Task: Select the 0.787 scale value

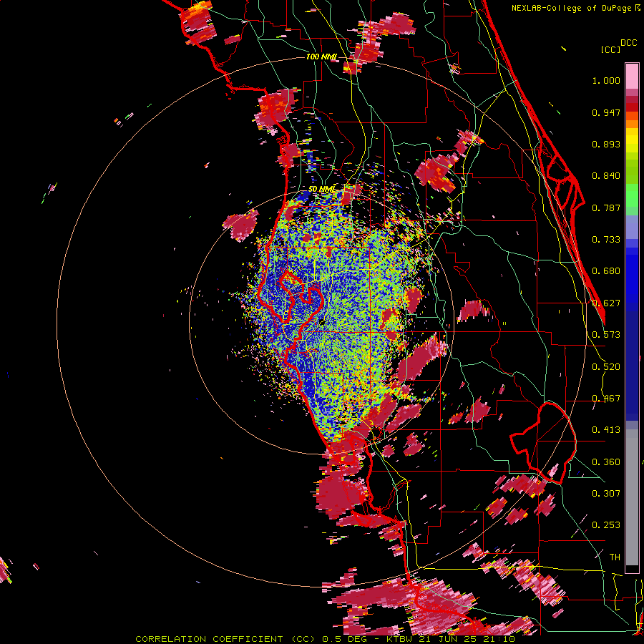Action: pyautogui.click(x=606, y=208)
